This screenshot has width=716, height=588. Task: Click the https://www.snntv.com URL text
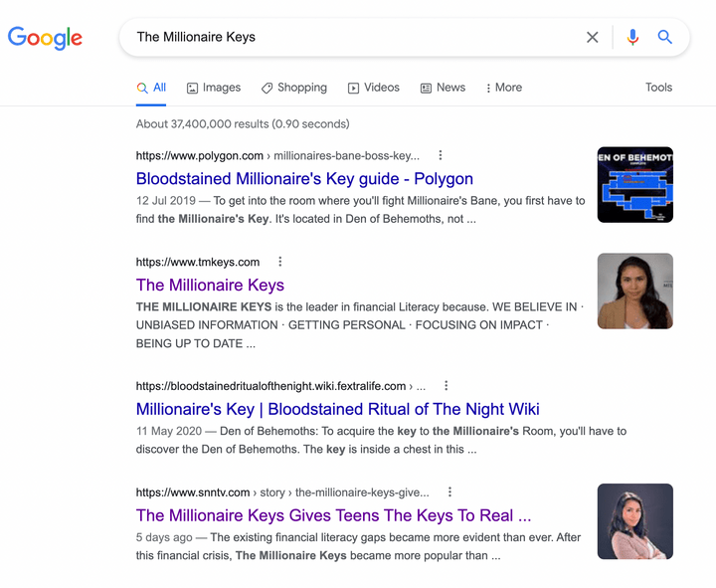pyautogui.click(x=193, y=492)
